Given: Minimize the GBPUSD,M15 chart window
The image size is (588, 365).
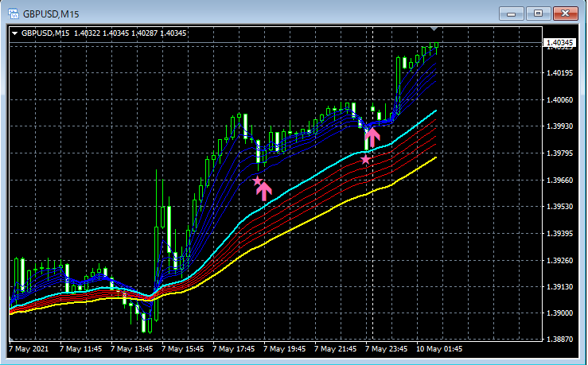Looking at the screenshot, I should [511, 14].
